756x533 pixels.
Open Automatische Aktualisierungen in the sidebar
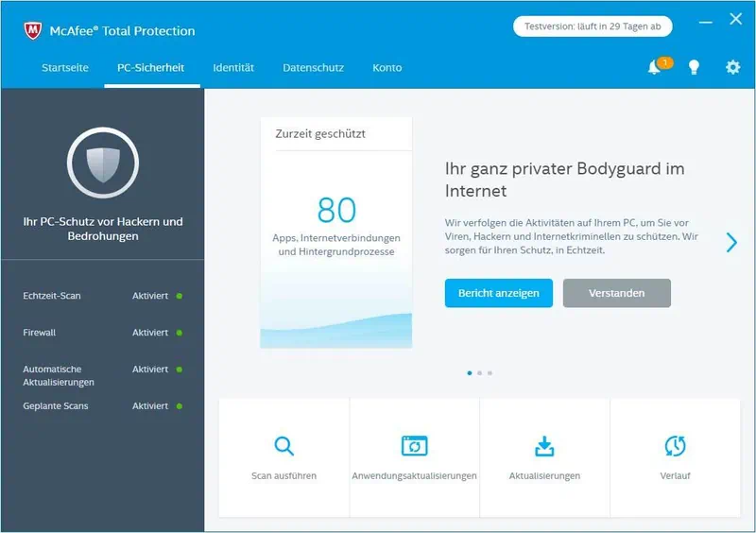59,376
